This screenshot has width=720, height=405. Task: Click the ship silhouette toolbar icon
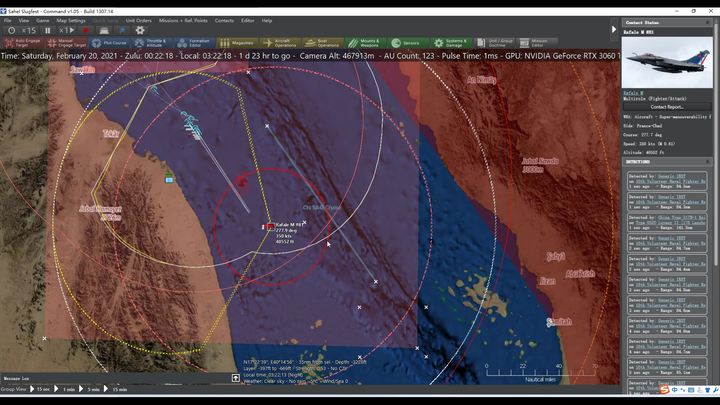pyautogui.click(x=104, y=30)
